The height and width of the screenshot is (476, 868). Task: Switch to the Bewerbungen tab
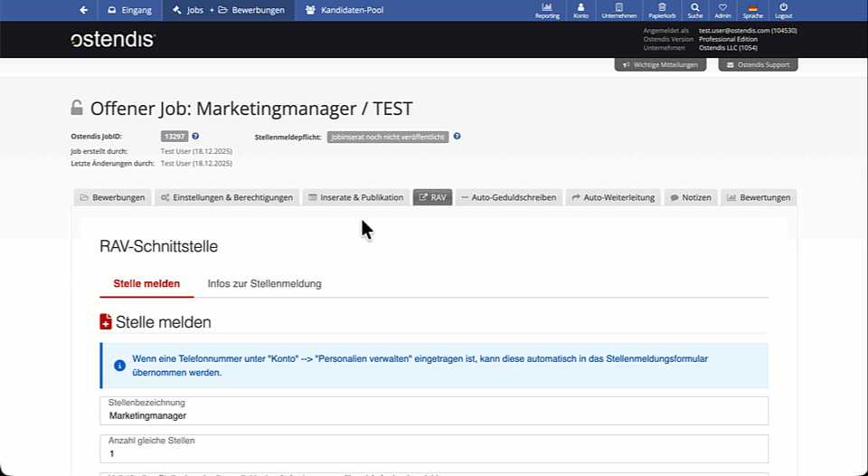(112, 197)
